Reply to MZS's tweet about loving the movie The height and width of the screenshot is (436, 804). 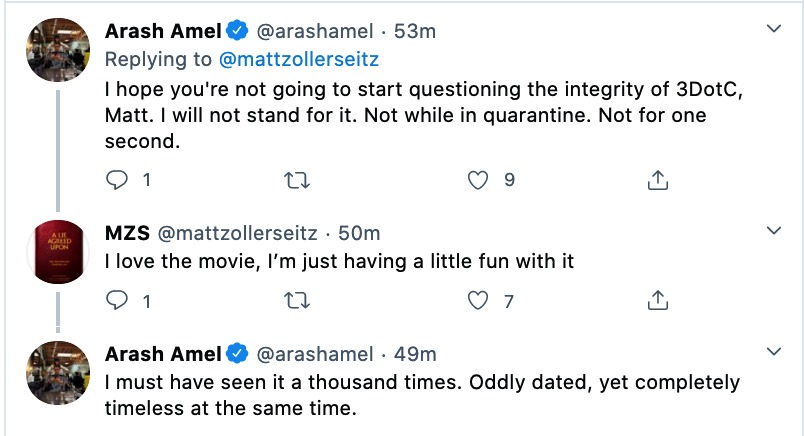point(117,301)
